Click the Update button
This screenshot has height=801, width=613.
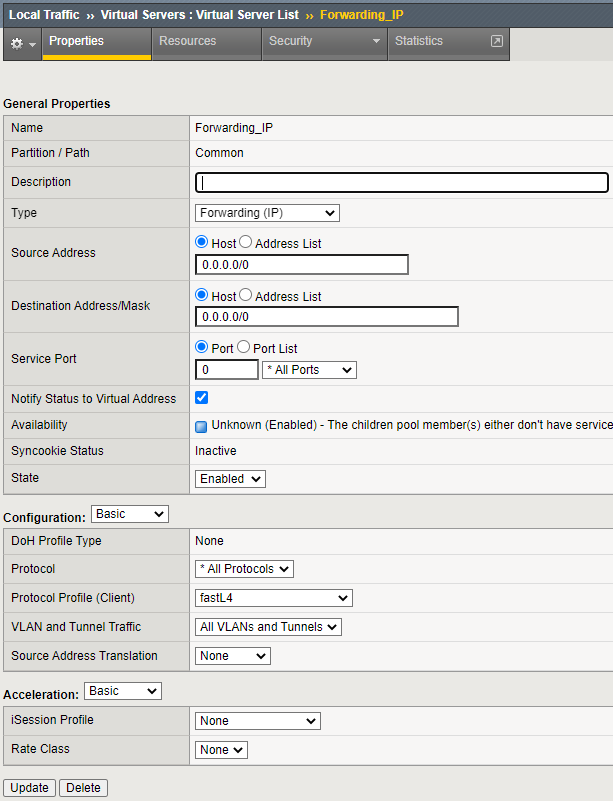(x=29, y=788)
